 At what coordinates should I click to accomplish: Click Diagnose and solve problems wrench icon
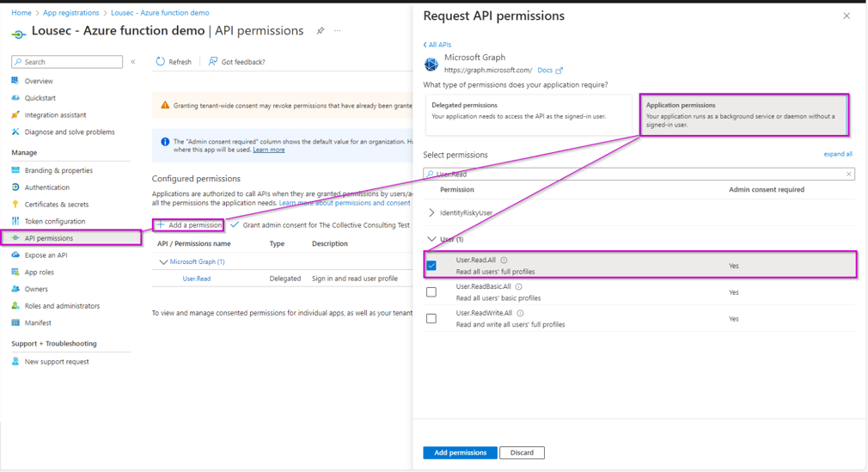[x=15, y=132]
